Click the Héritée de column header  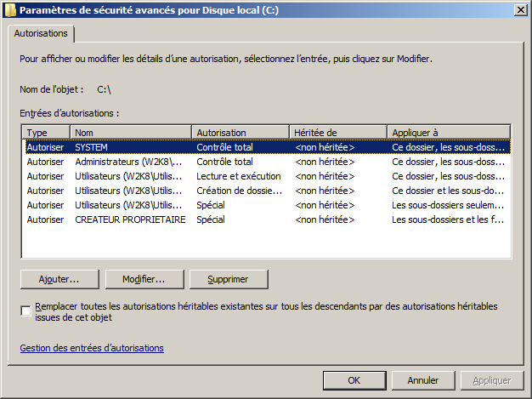point(337,133)
